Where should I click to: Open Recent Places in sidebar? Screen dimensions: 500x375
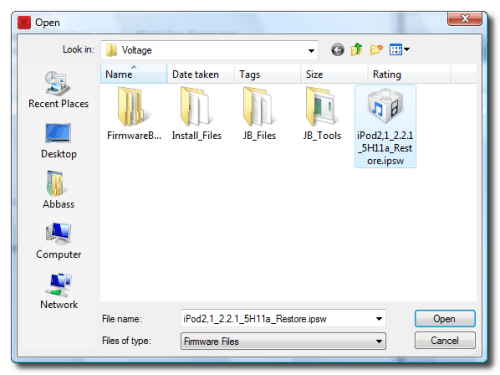[58, 89]
